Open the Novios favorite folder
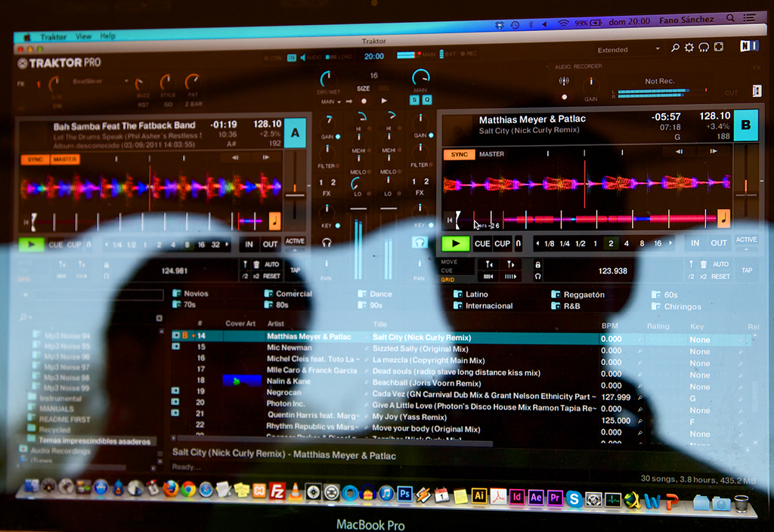 (190, 293)
